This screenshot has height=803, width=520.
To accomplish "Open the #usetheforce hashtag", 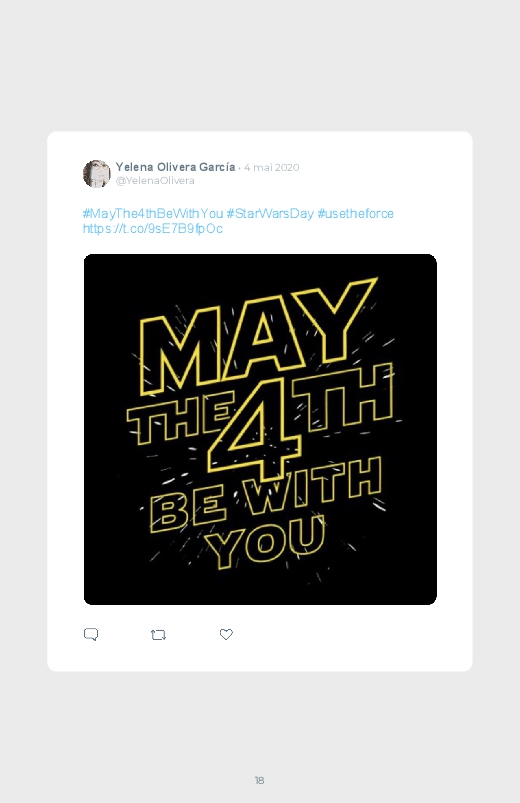I will (356, 214).
